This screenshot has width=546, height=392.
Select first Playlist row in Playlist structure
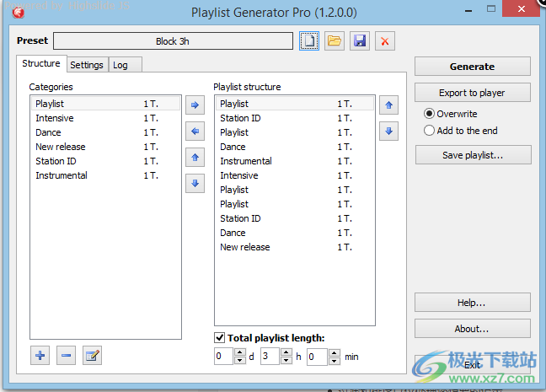pos(295,104)
